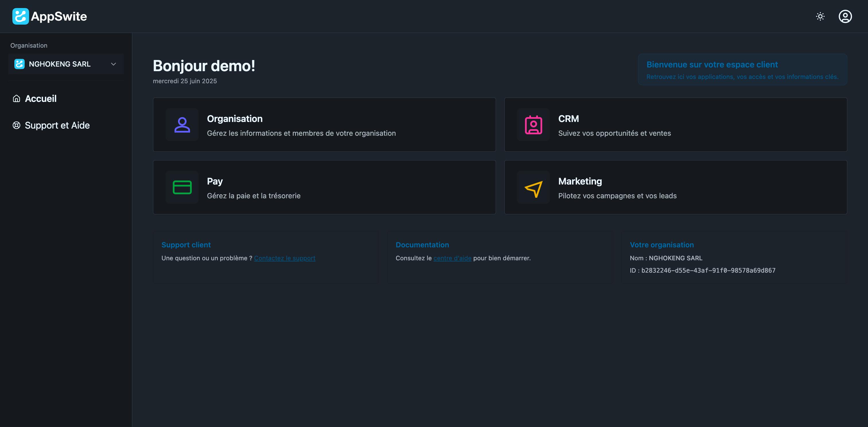Image resolution: width=868 pixels, height=427 pixels.
Task: Click the green credit card icon on Pay
Action: coord(182,187)
